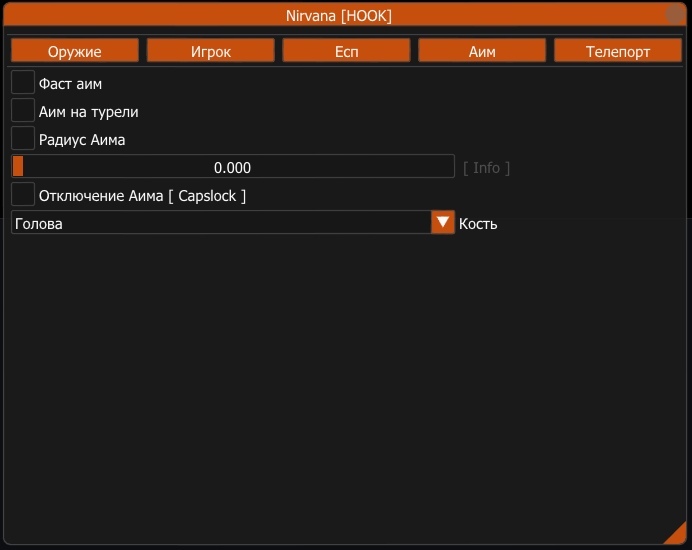692x550 pixels.
Task: Click the Кость label beside the dropdown
Action: coord(478,224)
